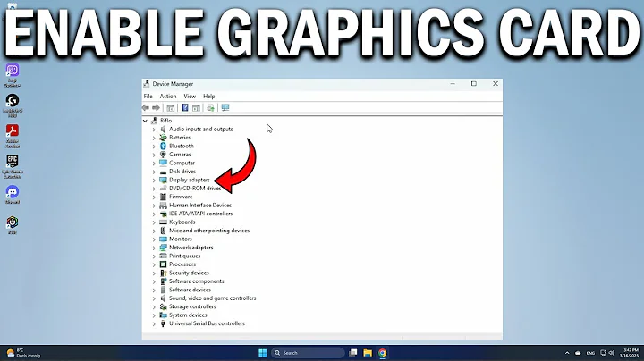Click the Update driver toolbar icon with green arrow

pos(210,108)
